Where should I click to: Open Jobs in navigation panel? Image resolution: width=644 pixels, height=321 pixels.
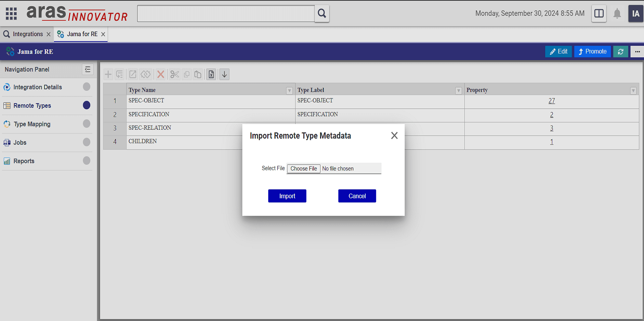20,142
